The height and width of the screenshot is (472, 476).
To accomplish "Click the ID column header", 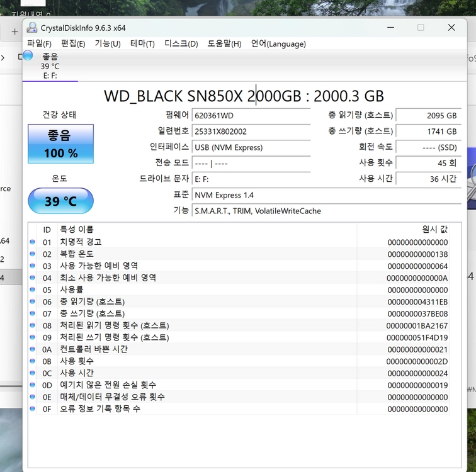I will point(47,229).
